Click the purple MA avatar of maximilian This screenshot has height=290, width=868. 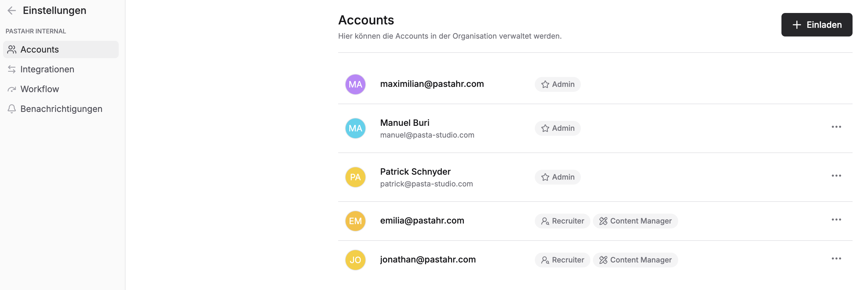tap(355, 84)
